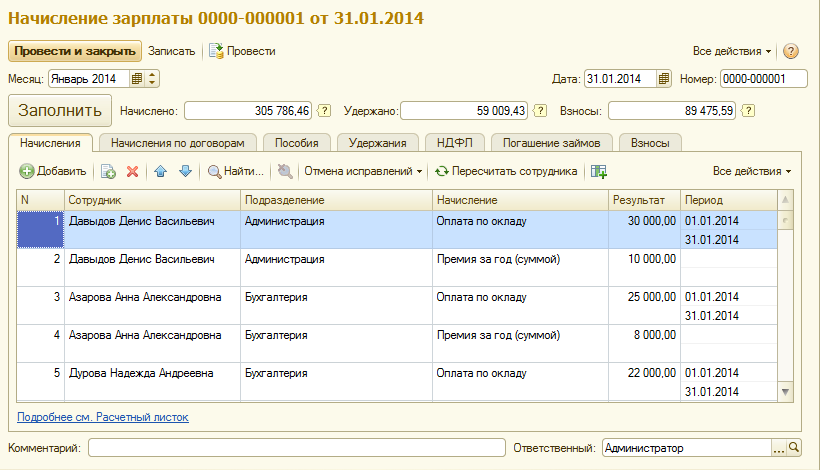Open top 'Все действия' menu beside help icon
The height and width of the screenshot is (470, 820).
click(x=732, y=51)
